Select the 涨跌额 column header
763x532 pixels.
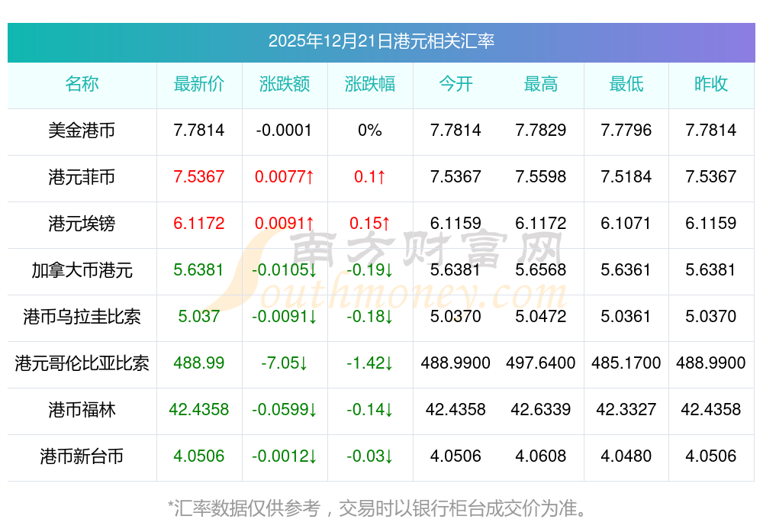tap(285, 84)
